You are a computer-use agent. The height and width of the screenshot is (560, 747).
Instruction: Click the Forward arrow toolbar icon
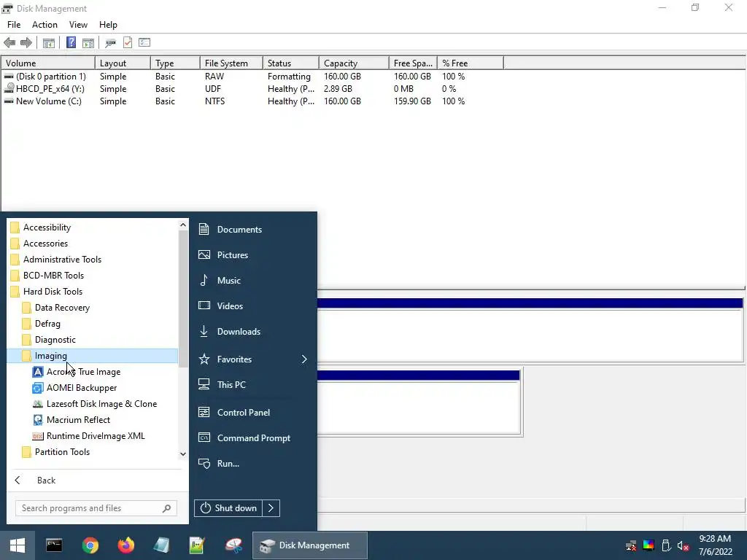tap(26, 43)
